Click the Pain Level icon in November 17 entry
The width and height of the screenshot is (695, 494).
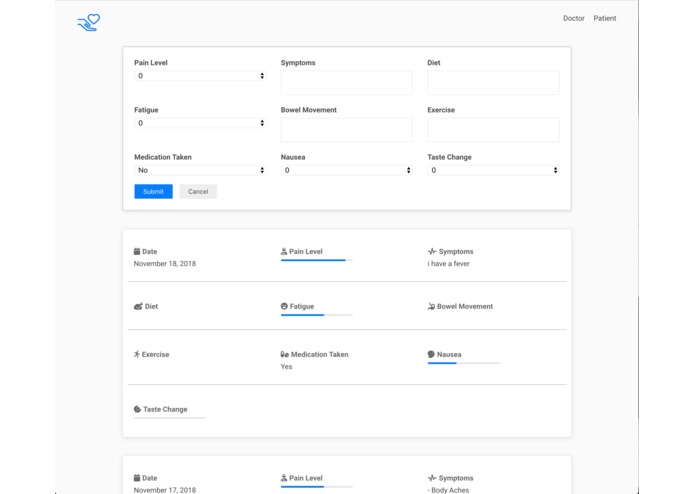tap(284, 478)
